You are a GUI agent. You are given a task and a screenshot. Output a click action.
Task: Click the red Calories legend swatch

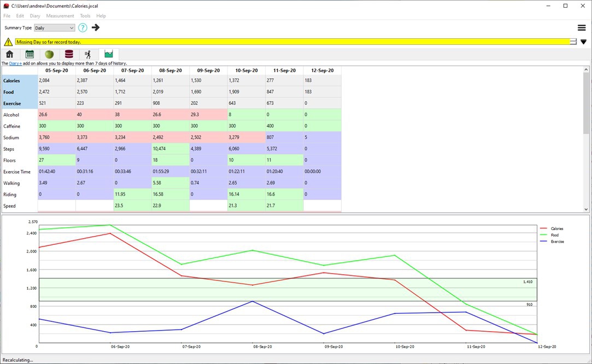coord(544,228)
